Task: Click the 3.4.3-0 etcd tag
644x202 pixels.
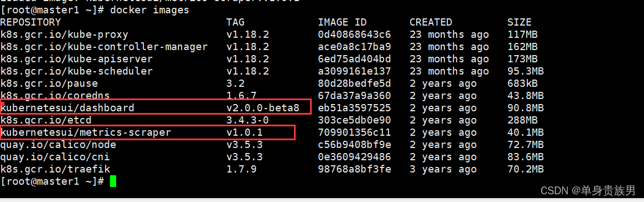Action: 248,121
